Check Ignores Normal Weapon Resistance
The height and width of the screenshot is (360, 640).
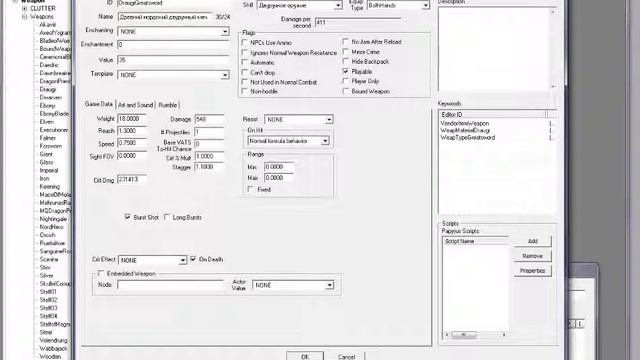[245, 53]
